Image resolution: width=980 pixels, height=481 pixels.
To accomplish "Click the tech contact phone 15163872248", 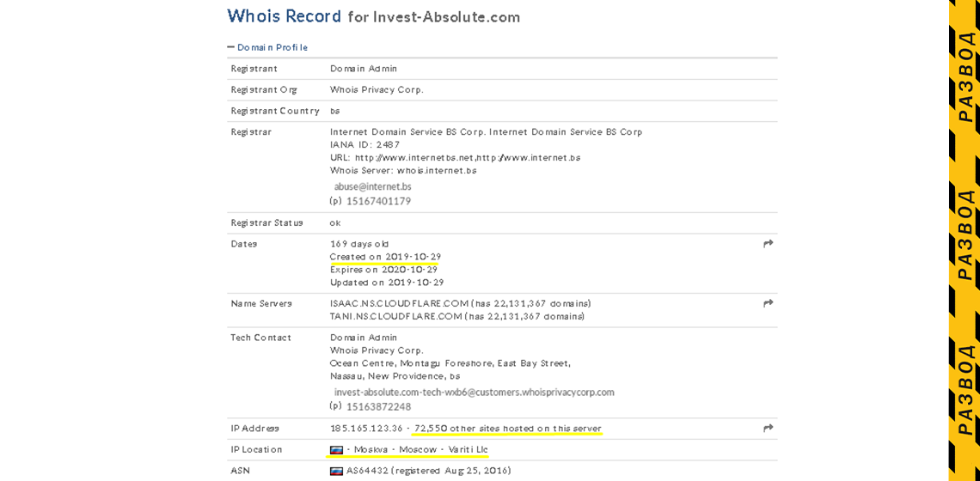I will pyautogui.click(x=379, y=406).
